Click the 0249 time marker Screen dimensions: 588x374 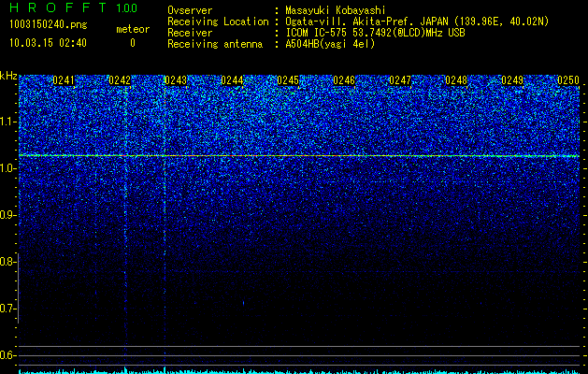pos(512,80)
